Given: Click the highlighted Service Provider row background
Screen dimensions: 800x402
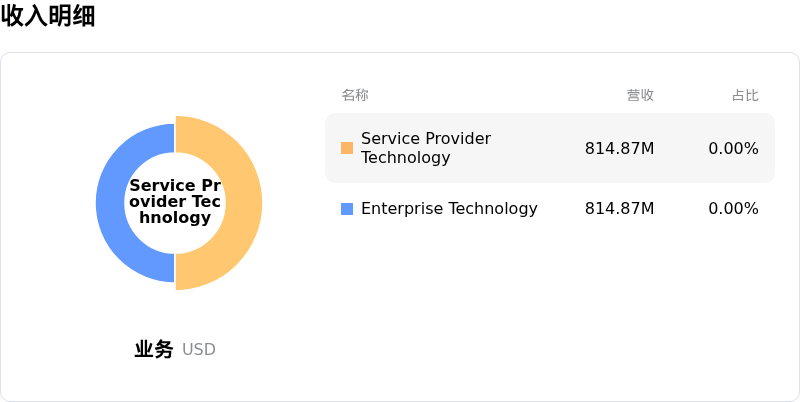Looking at the screenshot, I should [x=530, y=172].
